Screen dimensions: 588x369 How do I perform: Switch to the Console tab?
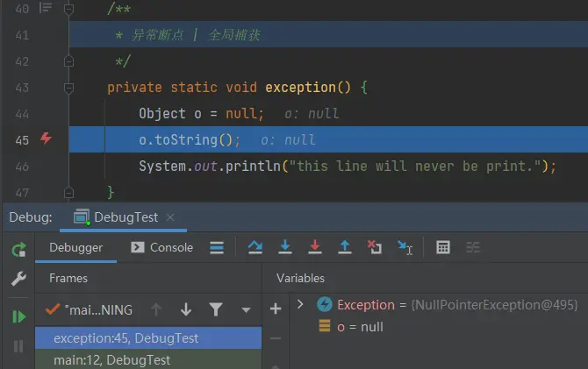pos(162,248)
